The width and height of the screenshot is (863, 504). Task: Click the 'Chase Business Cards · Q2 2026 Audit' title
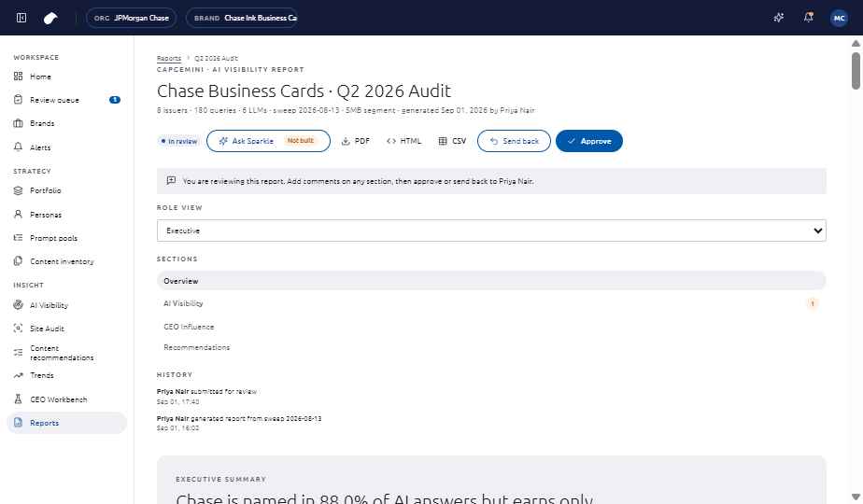[x=304, y=91]
